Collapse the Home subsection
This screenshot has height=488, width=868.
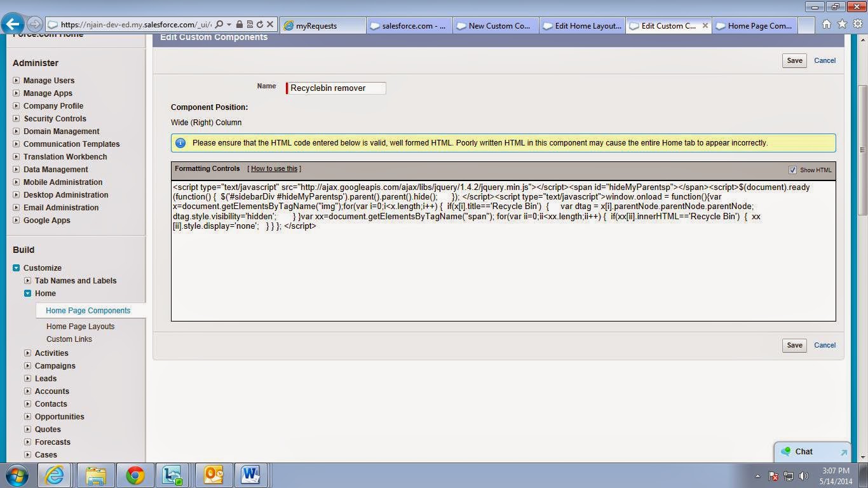pos(28,294)
